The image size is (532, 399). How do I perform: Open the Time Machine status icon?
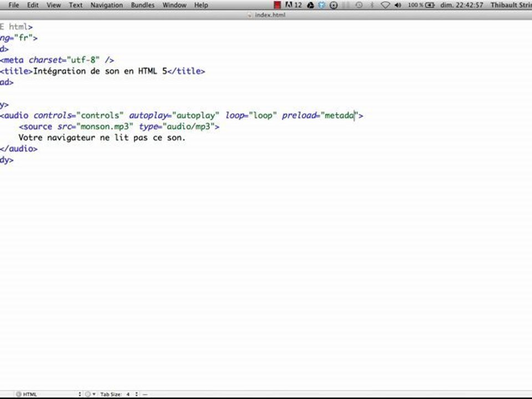[x=359, y=5]
